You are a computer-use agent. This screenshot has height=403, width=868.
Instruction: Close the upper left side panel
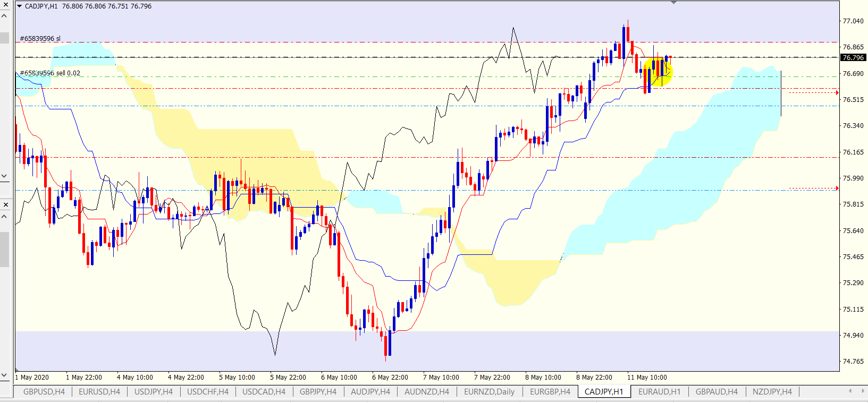click(x=5, y=4)
